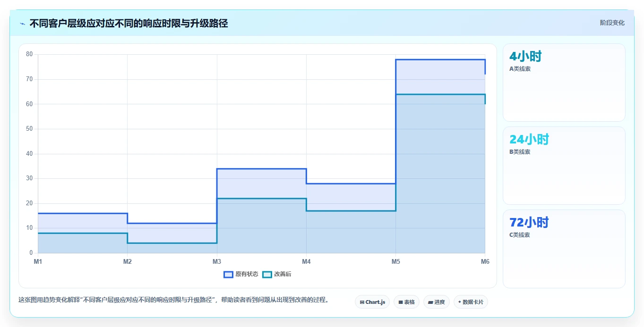The width and height of the screenshot is (644, 327).
Task: Click the M3 axis label
Action: [217, 261]
